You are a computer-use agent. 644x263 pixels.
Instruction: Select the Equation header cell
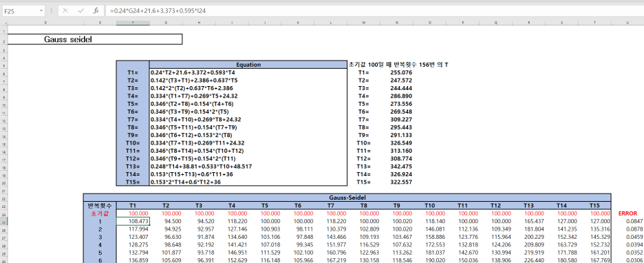[248, 65]
